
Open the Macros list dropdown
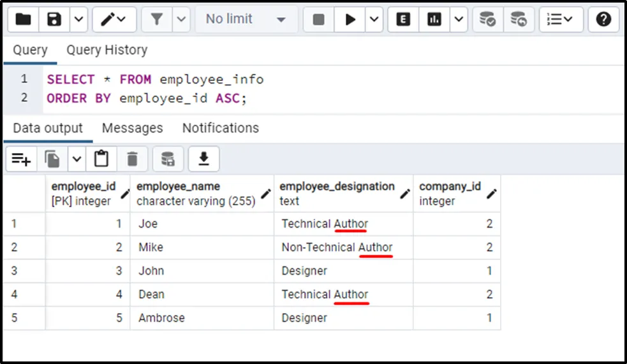[560, 20]
